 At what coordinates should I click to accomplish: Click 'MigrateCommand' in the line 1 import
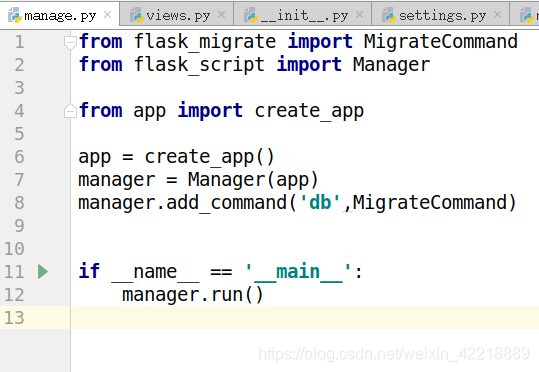pyautogui.click(x=440, y=42)
